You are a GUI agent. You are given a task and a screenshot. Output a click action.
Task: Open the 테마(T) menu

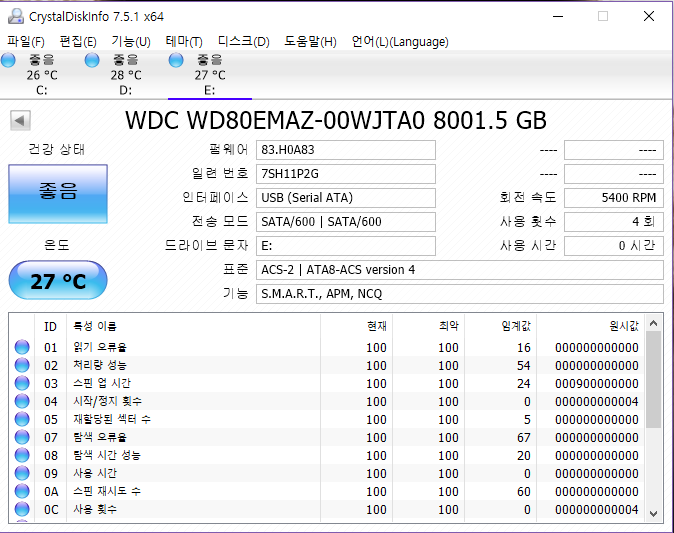(184, 41)
